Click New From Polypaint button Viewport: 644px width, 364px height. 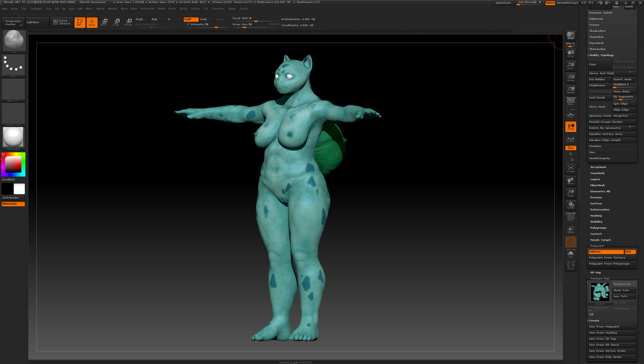(612, 327)
